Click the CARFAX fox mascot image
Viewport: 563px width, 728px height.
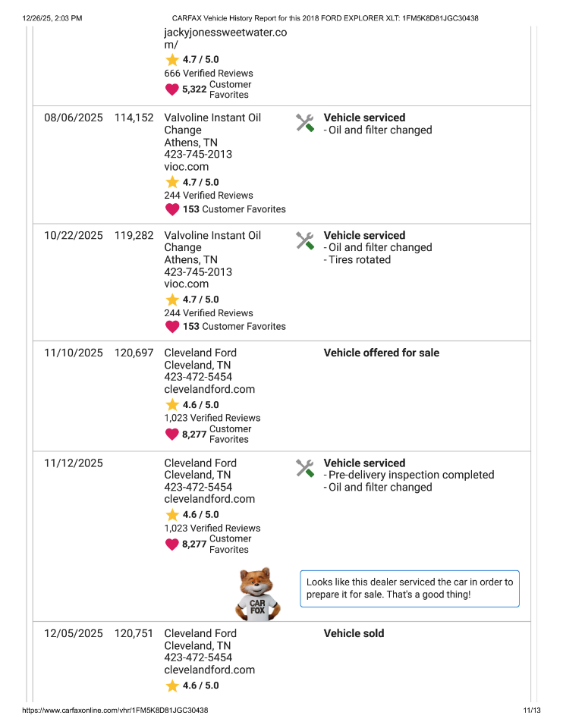click(x=258, y=595)
